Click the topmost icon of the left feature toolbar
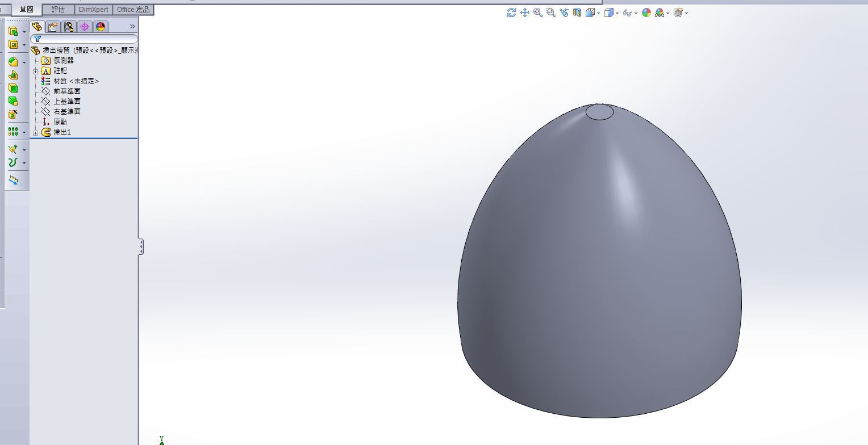This screenshot has height=445, width=868. pos(13,31)
